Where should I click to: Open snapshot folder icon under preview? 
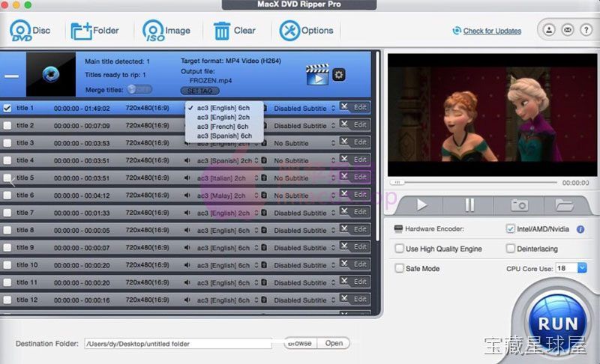564,205
